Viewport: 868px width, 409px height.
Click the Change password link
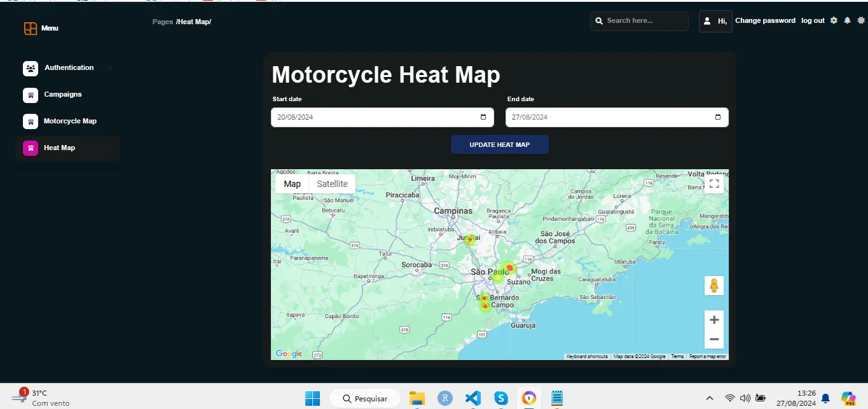coord(765,21)
